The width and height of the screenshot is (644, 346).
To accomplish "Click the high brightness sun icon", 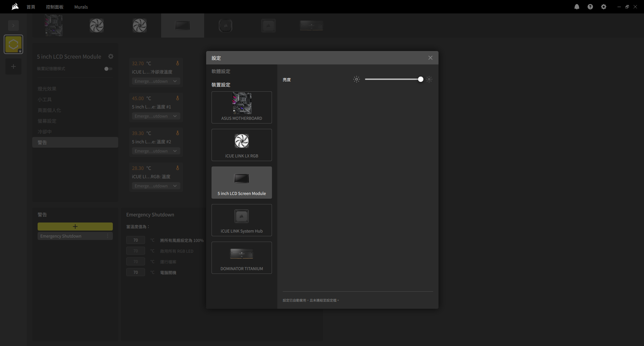I will (x=429, y=79).
